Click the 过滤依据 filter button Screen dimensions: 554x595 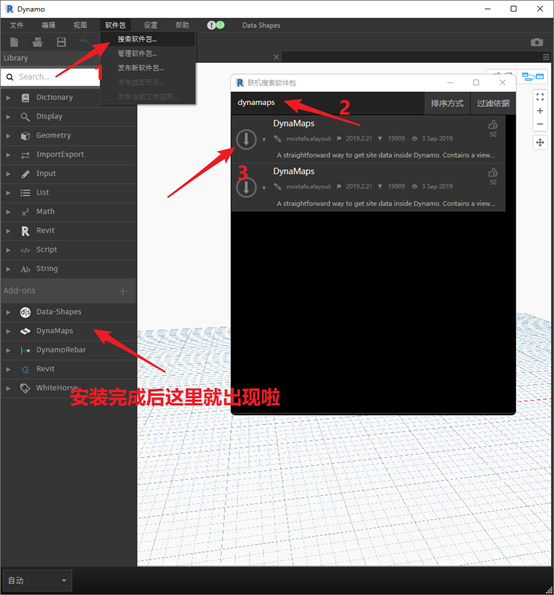pyautogui.click(x=493, y=103)
